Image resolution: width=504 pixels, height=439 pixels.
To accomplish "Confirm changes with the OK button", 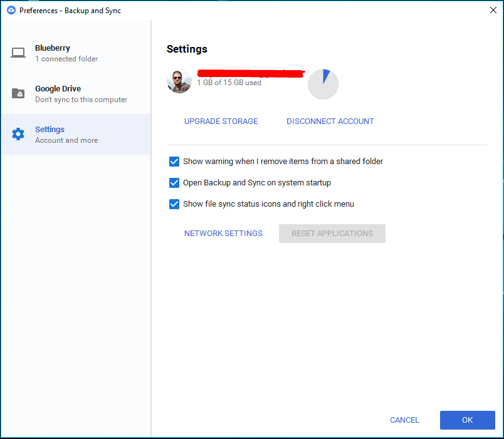I will (x=467, y=420).
